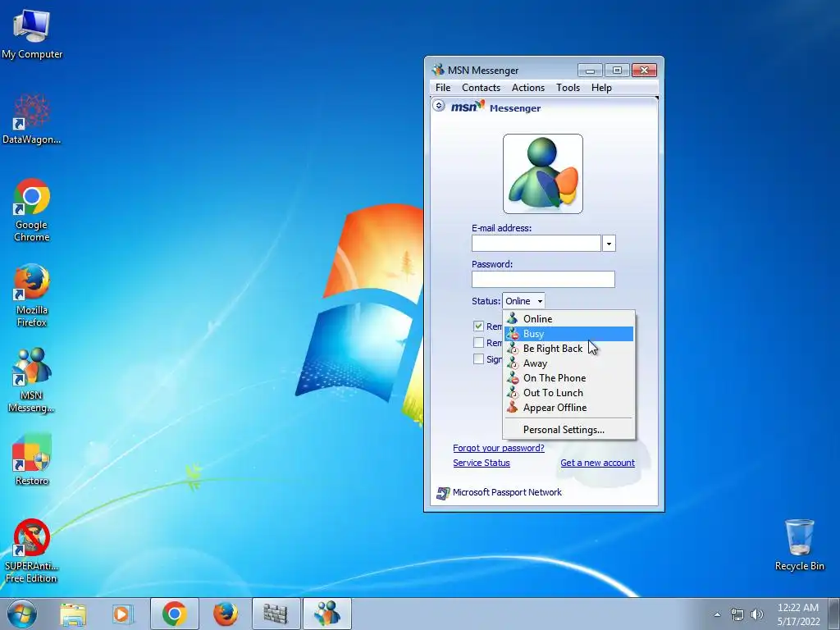Screen dimensions: 840x630
Task: Click the MSN Messenger title bar icon
Action: click(438, 70)
